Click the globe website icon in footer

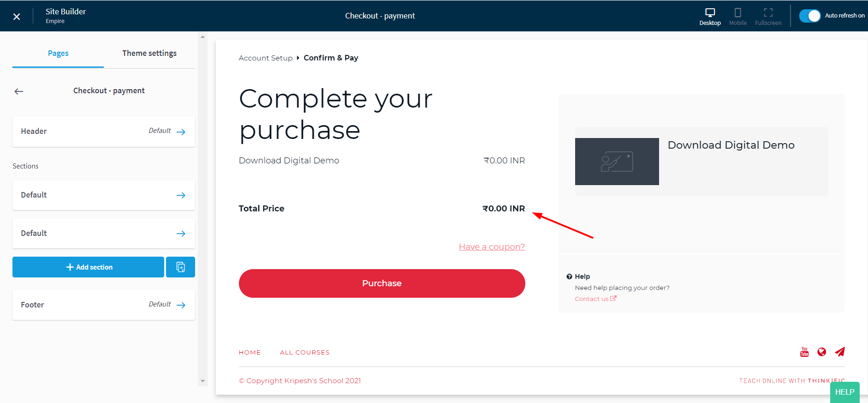821,352
